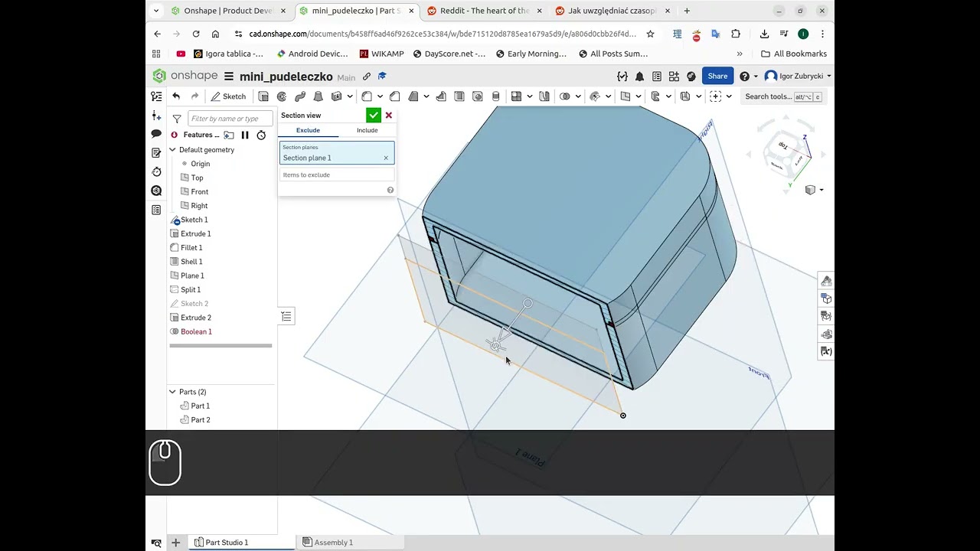The image size is (980, 551).
Task: Click the filter funnel icon
Action: [x=177, y=119]
